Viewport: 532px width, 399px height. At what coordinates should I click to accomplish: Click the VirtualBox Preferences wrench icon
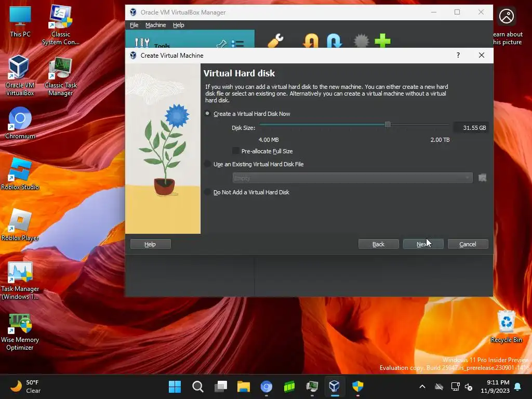point(275,41)
